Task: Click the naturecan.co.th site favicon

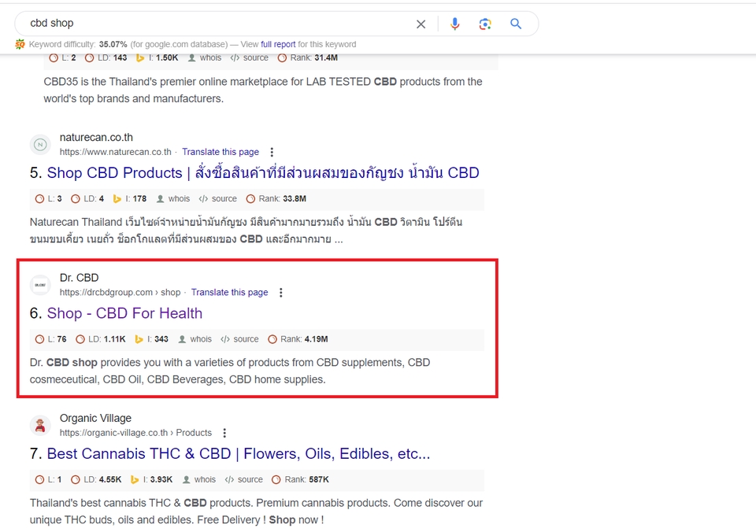Action: click(x=40, y=145)
